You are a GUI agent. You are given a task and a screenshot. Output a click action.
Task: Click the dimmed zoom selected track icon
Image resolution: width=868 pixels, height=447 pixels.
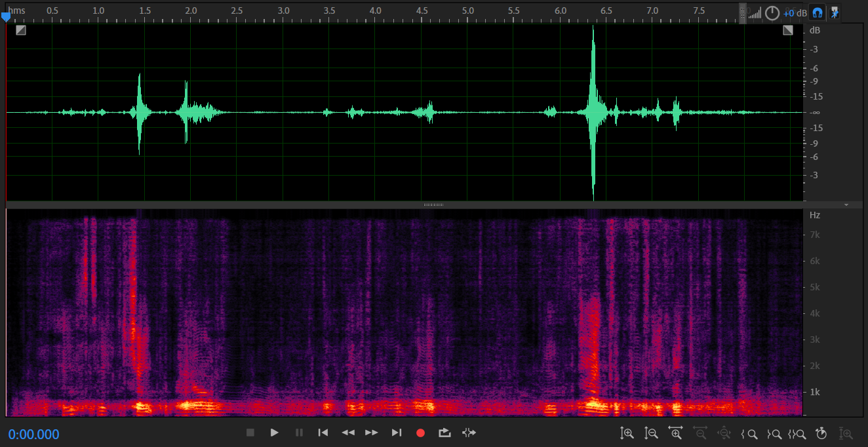(x=846, y=433)
